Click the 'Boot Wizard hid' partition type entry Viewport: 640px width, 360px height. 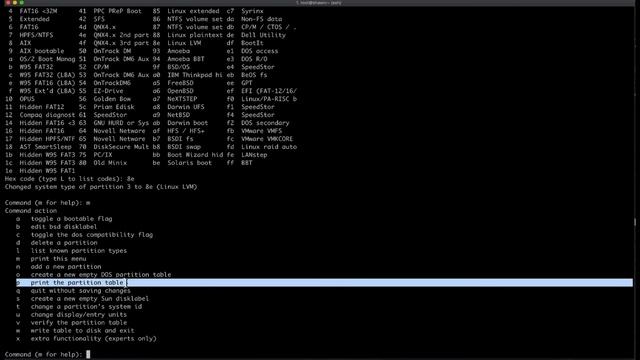point(195,155)
